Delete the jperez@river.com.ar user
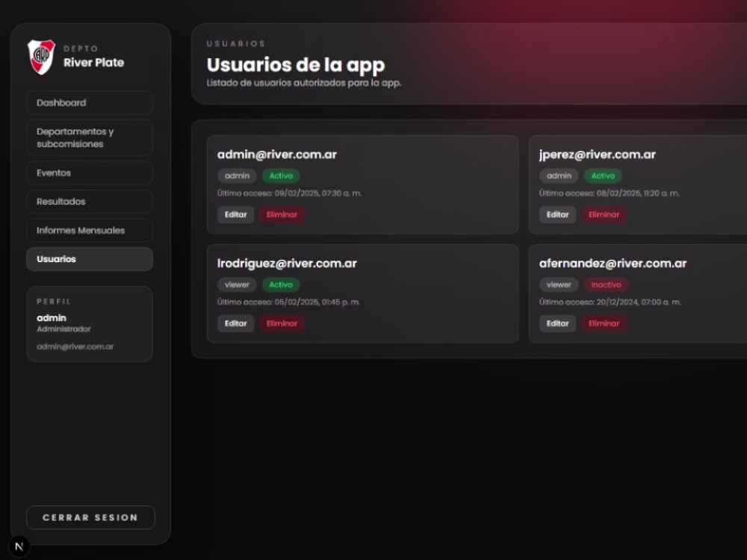The image size is (747, 560). click(x=604, y=215)
